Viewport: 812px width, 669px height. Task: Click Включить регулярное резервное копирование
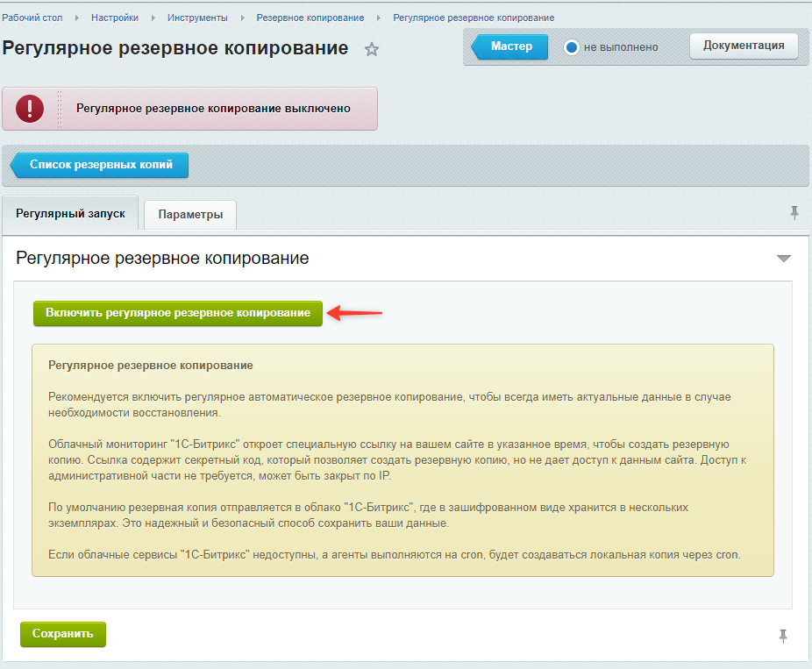tap(178, 313)
